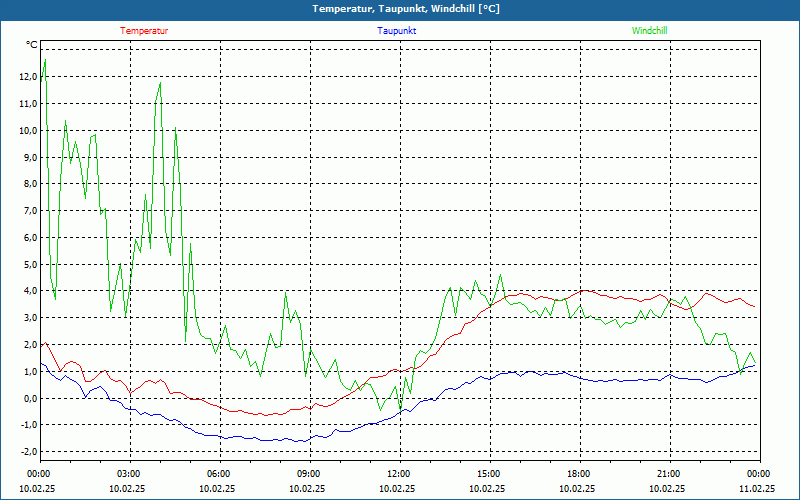800x500 pixels.
Task: Click the 15:00 time axis label
Action: coord(488,474)
